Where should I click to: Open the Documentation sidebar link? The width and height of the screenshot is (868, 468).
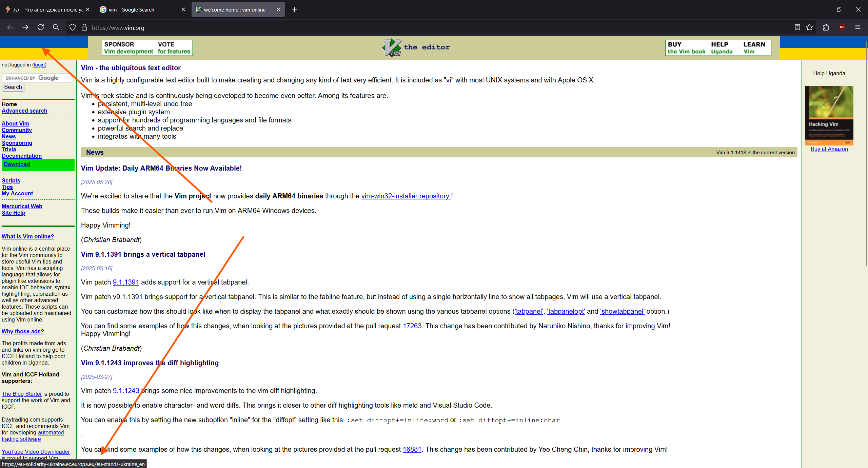(x=22, y=156)
